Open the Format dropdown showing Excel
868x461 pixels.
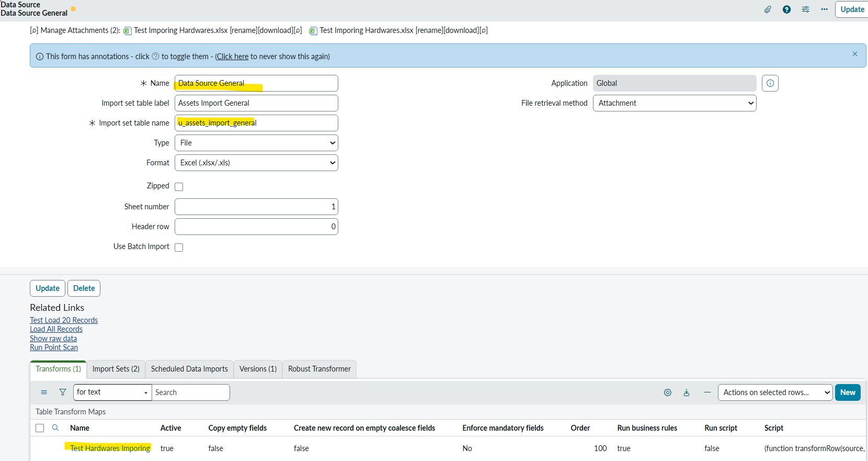[x=256, y=163]
